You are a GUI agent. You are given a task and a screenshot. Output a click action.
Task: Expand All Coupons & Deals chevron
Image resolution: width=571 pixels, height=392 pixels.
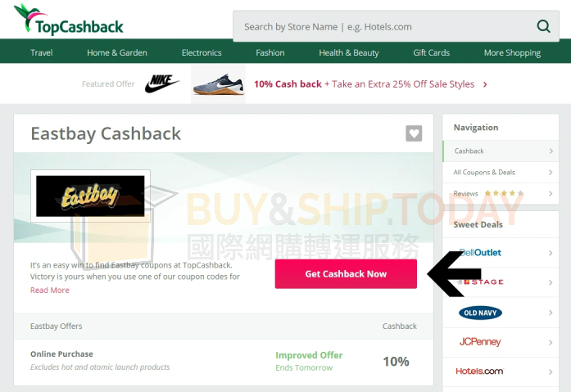click(551, 173)
